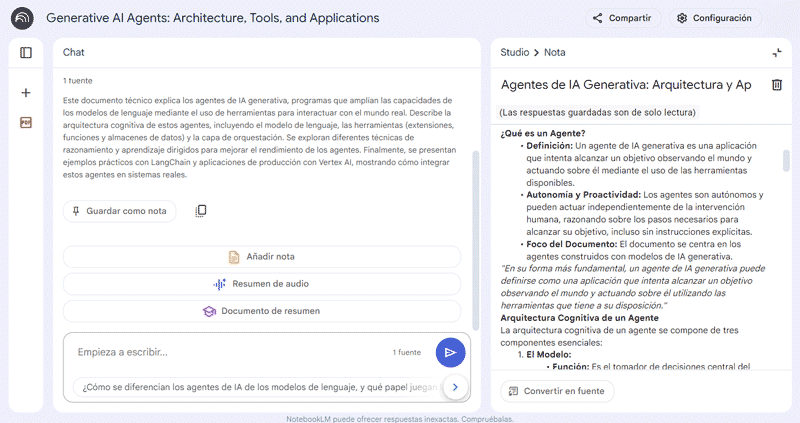
Task: Add a new source with plus icon
Action: pos(26,93)
